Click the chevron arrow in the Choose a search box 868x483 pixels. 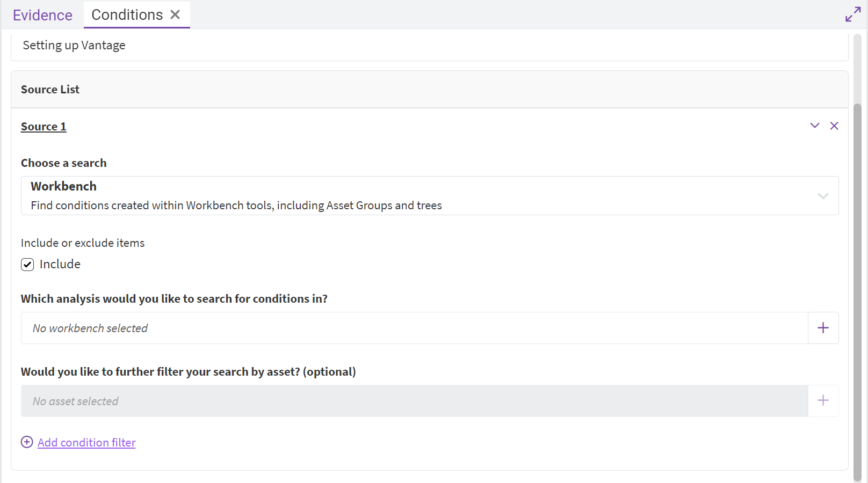tap(823, 196)
